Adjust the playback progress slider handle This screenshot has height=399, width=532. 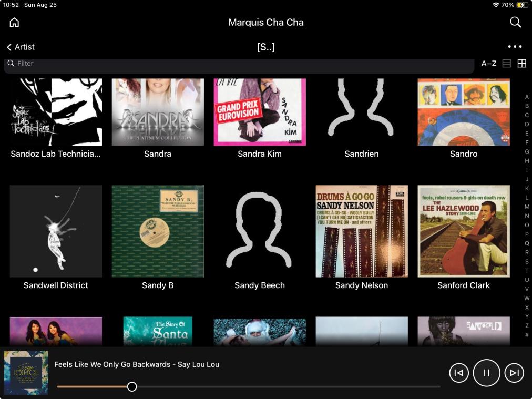[132, 386]
